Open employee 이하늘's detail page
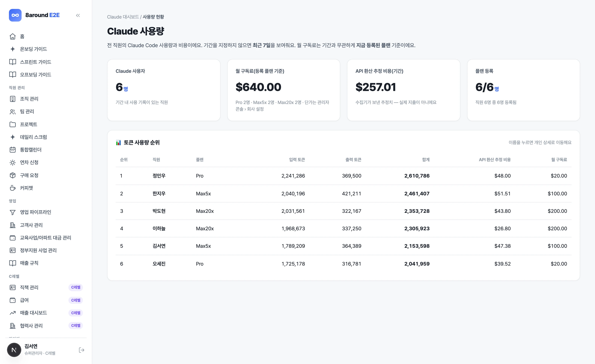This screenshot has width=595, height=364. [159, 228]
